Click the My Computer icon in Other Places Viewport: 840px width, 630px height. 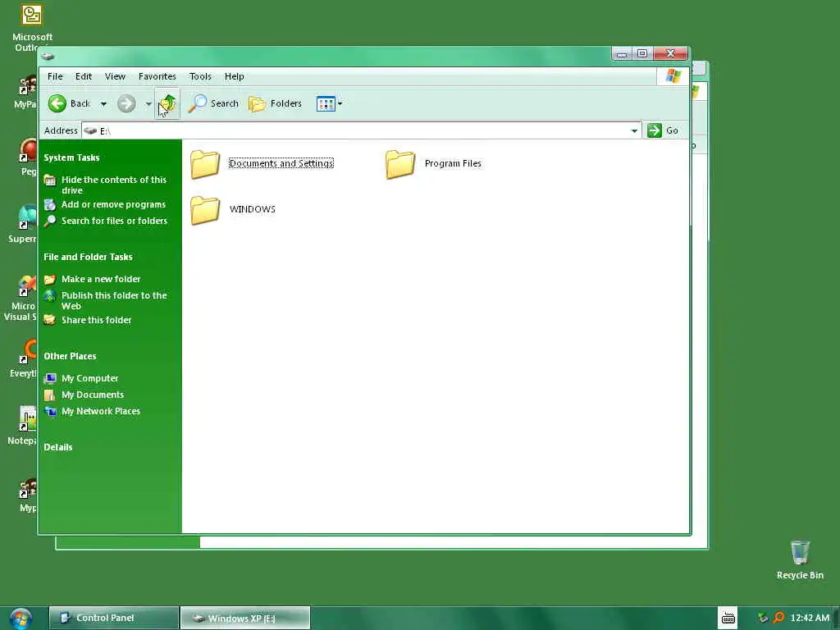click(50, 379)
